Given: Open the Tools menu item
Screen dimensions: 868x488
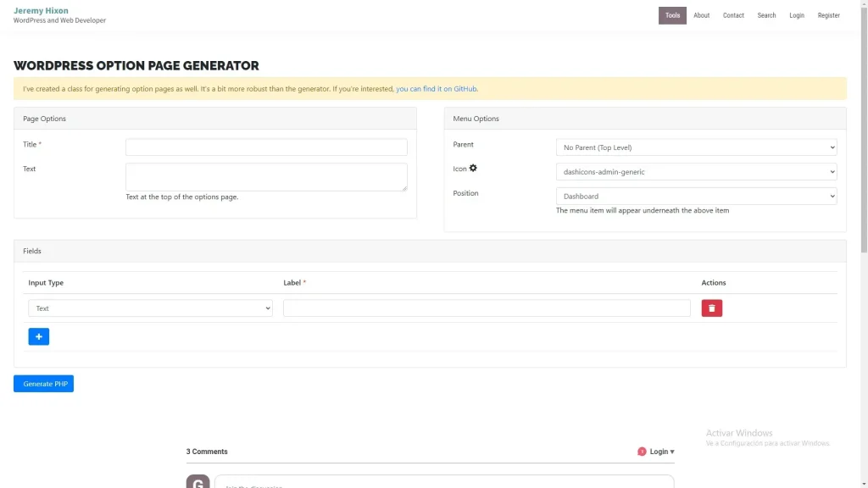Looking at the screenshot, I should (672, 15).
